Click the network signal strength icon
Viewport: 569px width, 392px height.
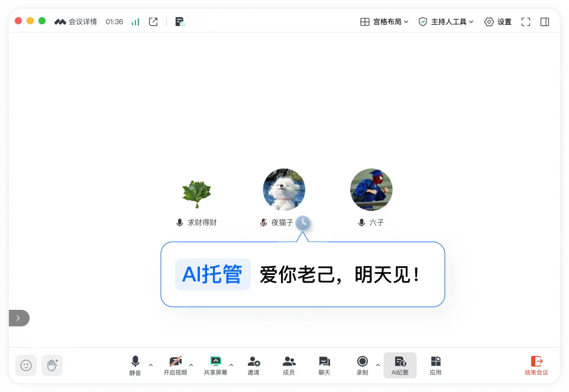point(135,22)
